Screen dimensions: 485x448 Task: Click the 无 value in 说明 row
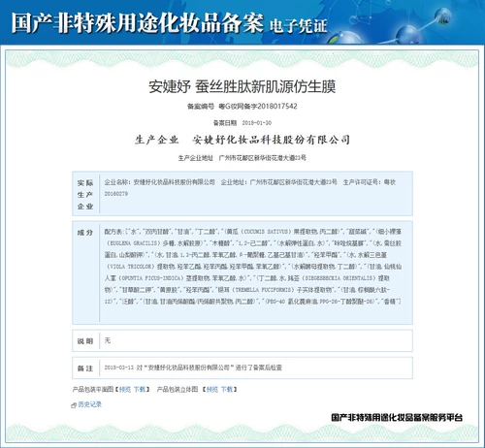[108, 340]
